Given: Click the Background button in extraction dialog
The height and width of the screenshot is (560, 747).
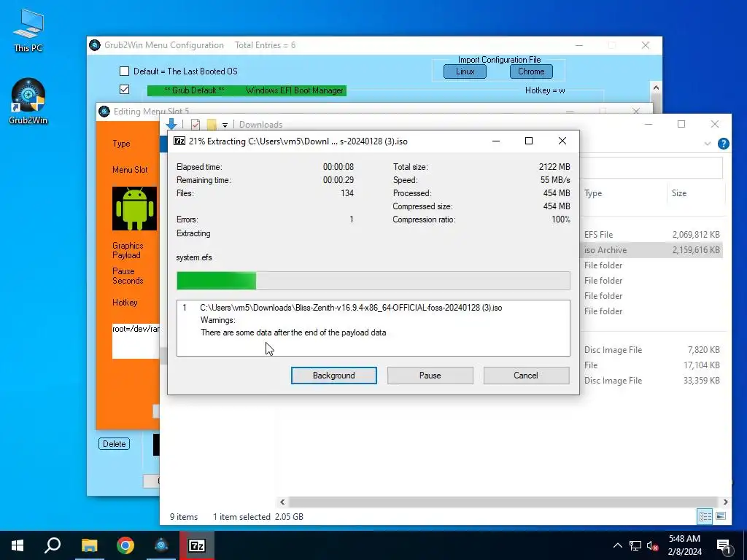Looking at the screenshot, I should click(334, 376).
